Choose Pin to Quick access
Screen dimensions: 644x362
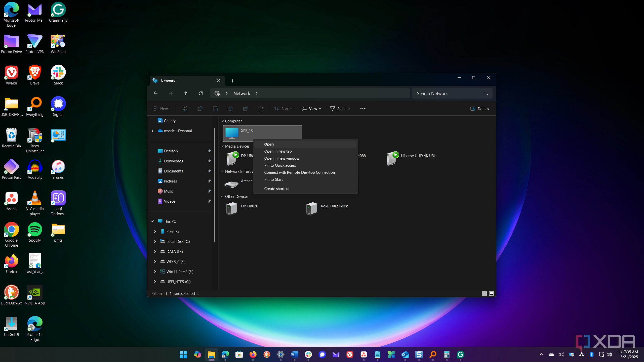click(305, 165)
